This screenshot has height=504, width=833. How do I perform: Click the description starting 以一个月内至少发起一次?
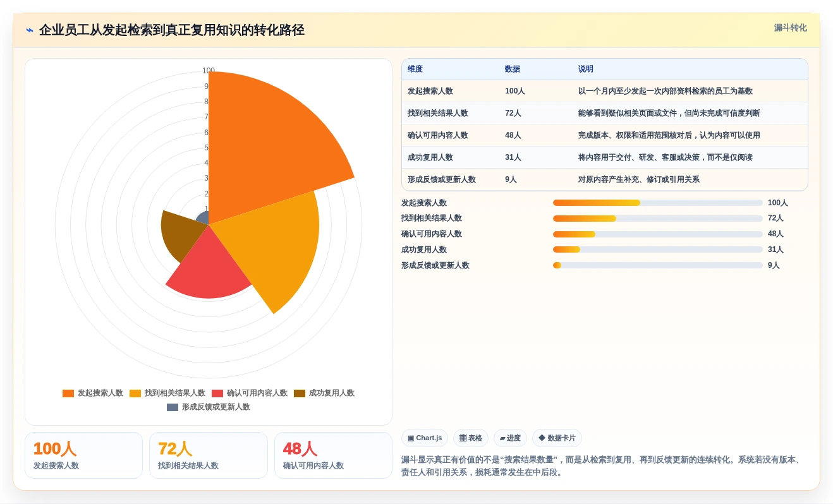[666, 91]
